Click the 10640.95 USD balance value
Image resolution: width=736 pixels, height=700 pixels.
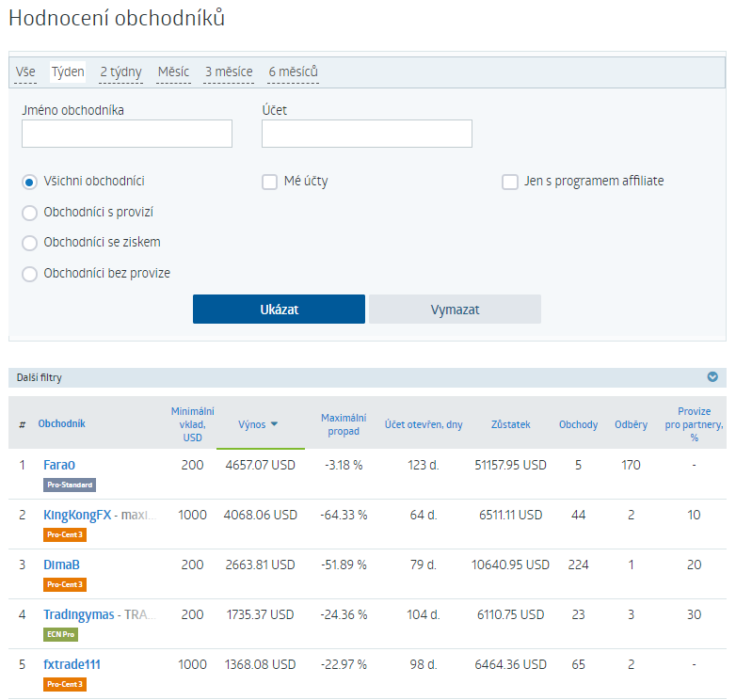(511, 565)
